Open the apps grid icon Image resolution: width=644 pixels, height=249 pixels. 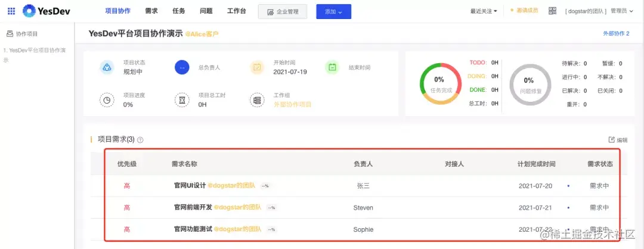(x=11, y=11)
